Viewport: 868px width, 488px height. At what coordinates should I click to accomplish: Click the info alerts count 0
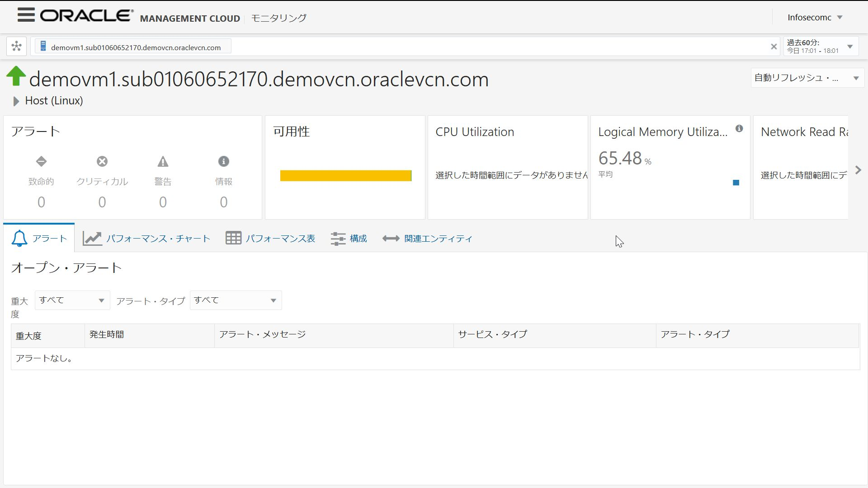224,202
